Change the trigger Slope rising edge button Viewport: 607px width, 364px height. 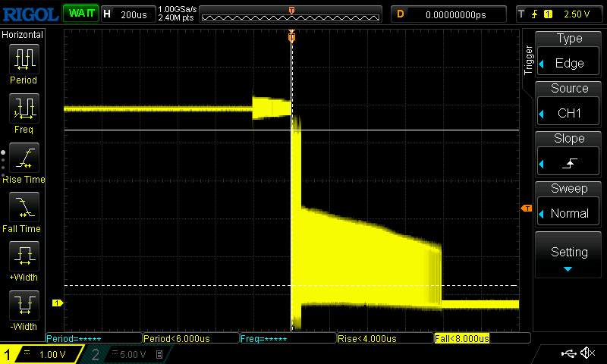pos(569,155)
